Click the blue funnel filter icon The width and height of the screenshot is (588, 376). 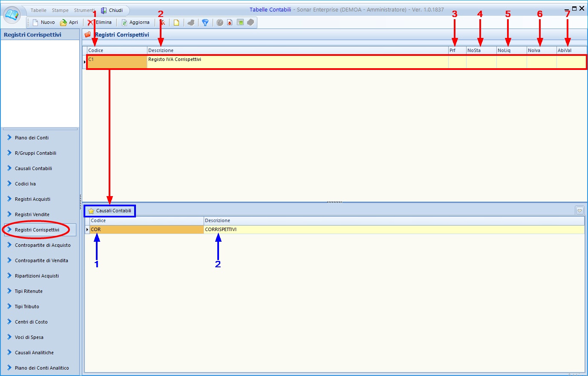point(205,23)
